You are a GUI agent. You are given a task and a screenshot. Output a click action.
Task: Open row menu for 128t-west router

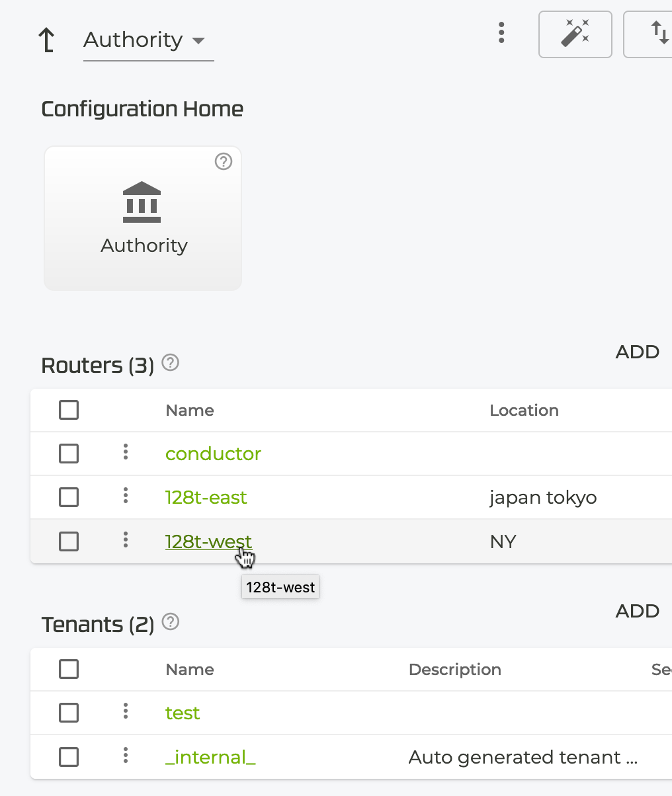pos(125,541)
